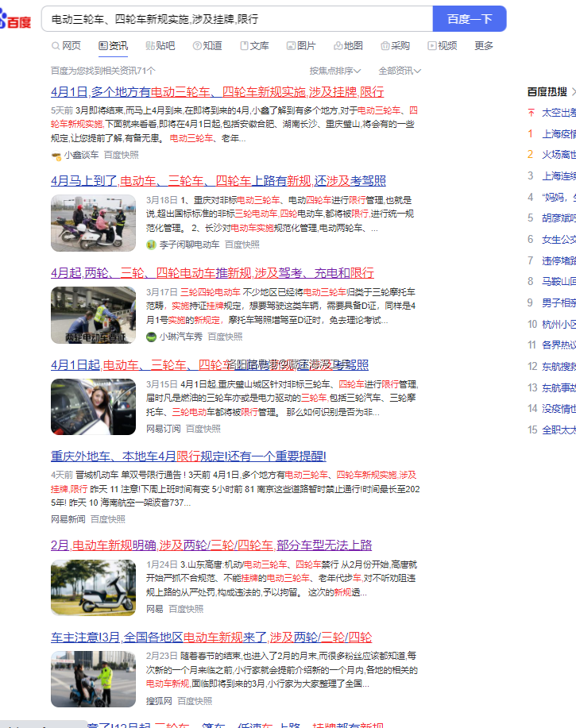This screenshot has height=728, width=576.
Task: Open thumbnail of white electric scooter
Action: click(x=94, y=587)
